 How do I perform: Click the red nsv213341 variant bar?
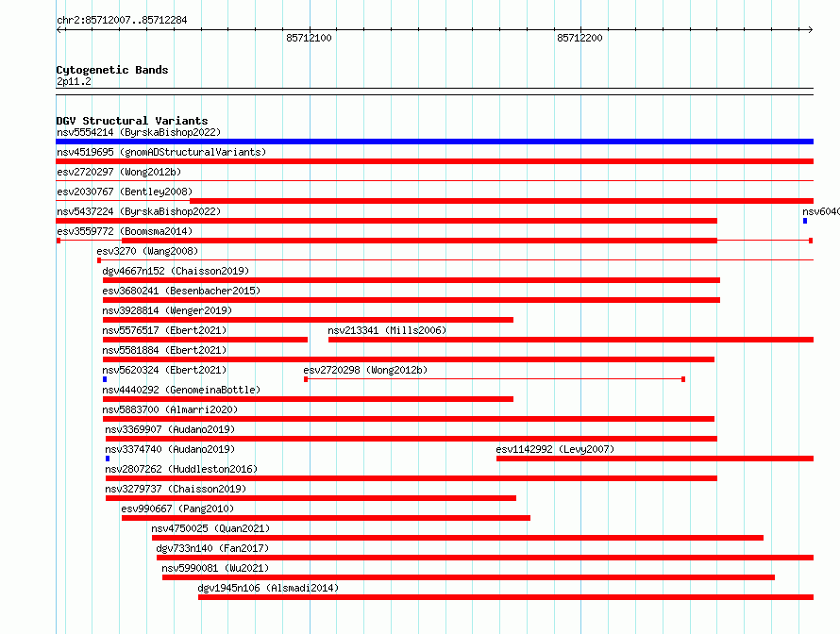point(571,340)
